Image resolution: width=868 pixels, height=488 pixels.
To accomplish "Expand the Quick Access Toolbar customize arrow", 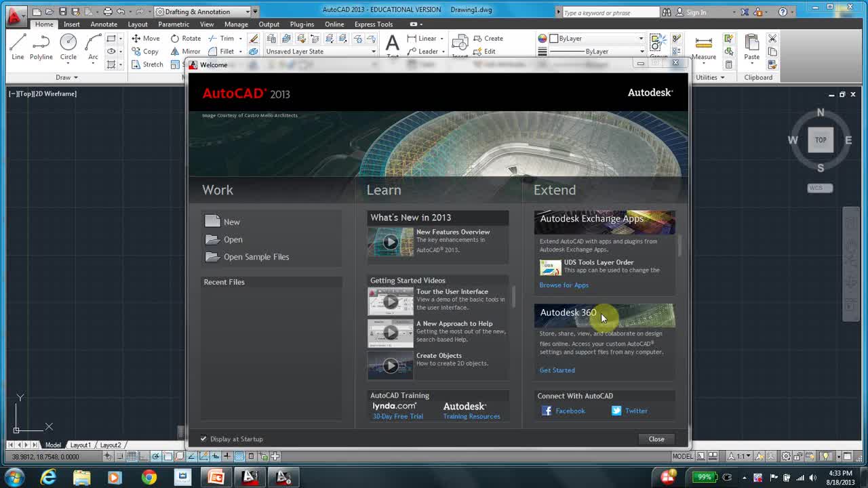I will point(255,12).
